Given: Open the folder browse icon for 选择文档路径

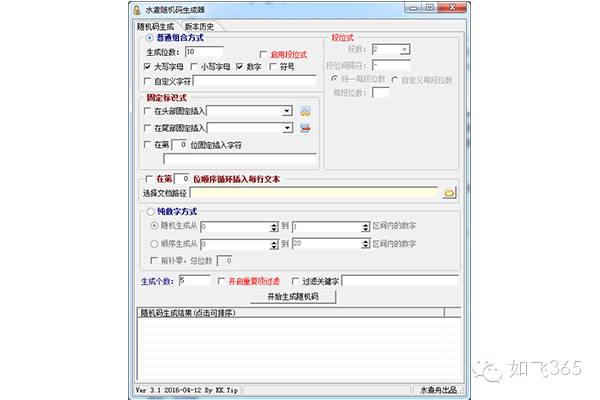Looking at the screenshot, I should [x=449, y=193].
